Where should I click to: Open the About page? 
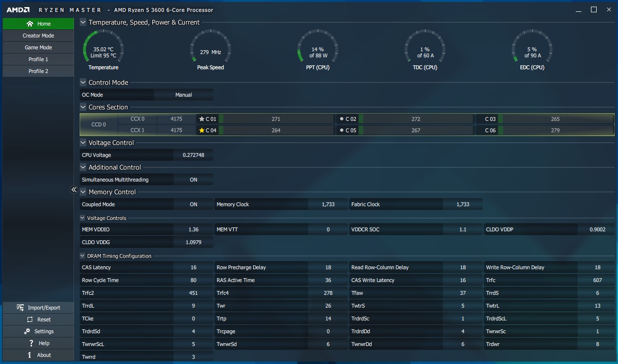(x=38, y=355)
